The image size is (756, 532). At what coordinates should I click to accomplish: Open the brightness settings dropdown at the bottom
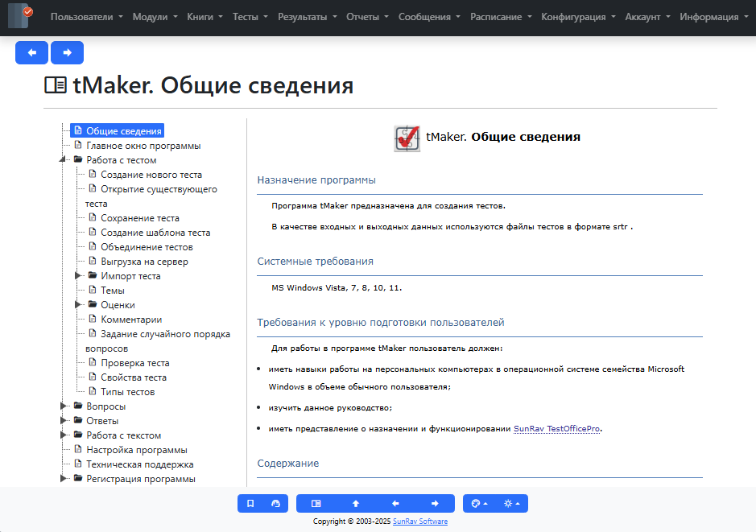pyautogui.click(x=510, y=503)
